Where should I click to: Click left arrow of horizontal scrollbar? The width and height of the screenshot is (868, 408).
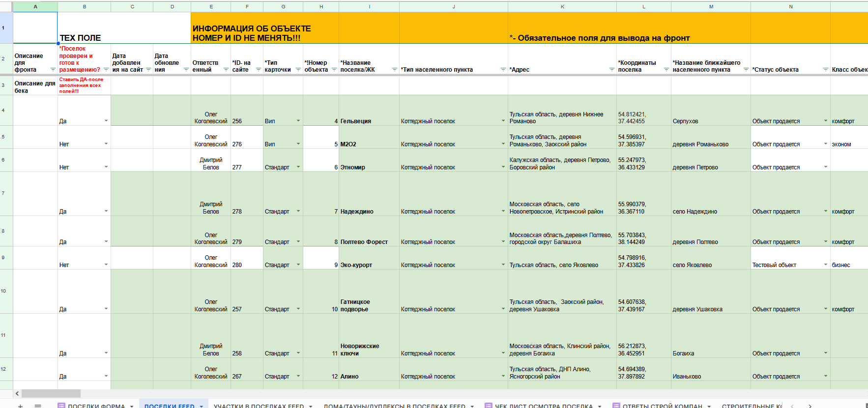17,393
